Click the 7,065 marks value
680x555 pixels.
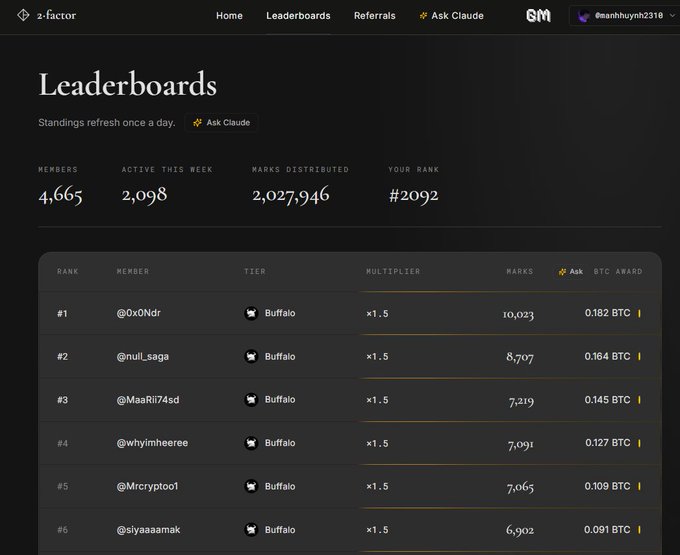click(520, 487)
